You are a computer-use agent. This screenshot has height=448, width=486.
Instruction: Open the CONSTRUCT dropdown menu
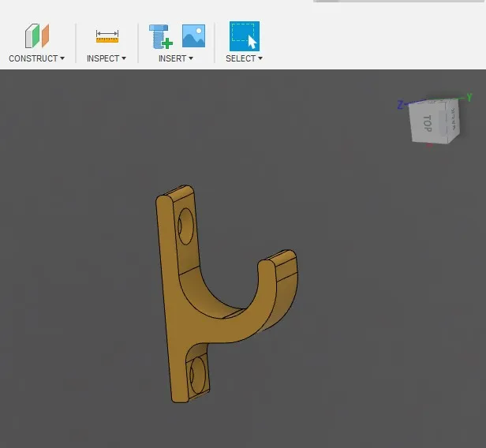[x=36, y=58]
